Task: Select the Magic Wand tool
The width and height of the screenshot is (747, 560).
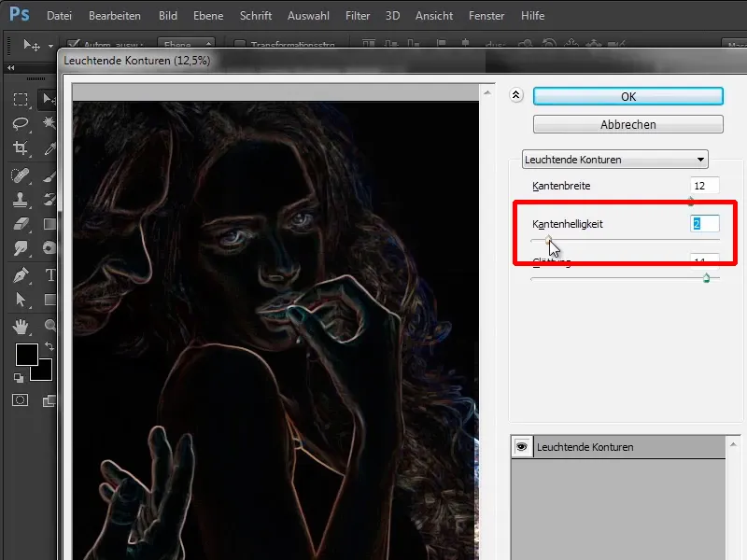Action: point(49,123)
